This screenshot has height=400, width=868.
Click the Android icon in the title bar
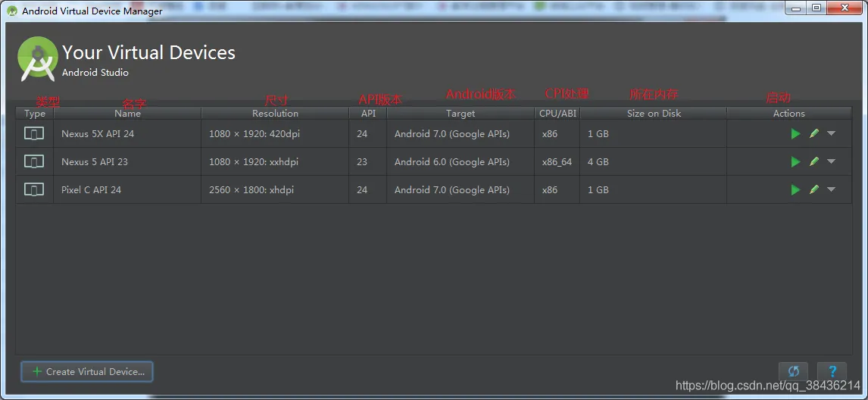tap(12, 11)
